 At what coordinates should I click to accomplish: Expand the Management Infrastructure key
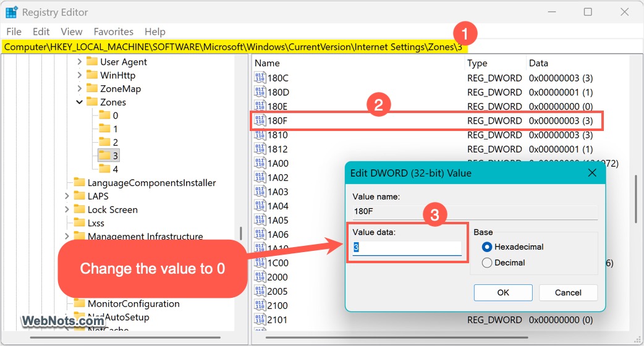(x=67, y=237)
